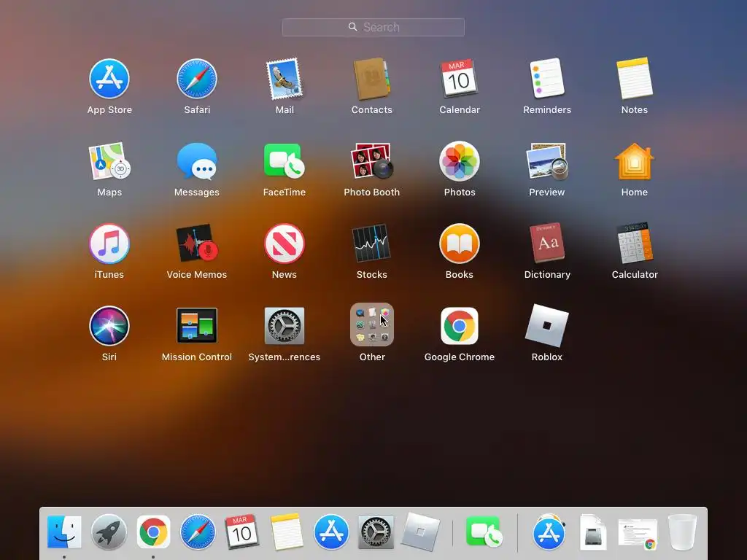Open the Maps app

tap(109, 161)
